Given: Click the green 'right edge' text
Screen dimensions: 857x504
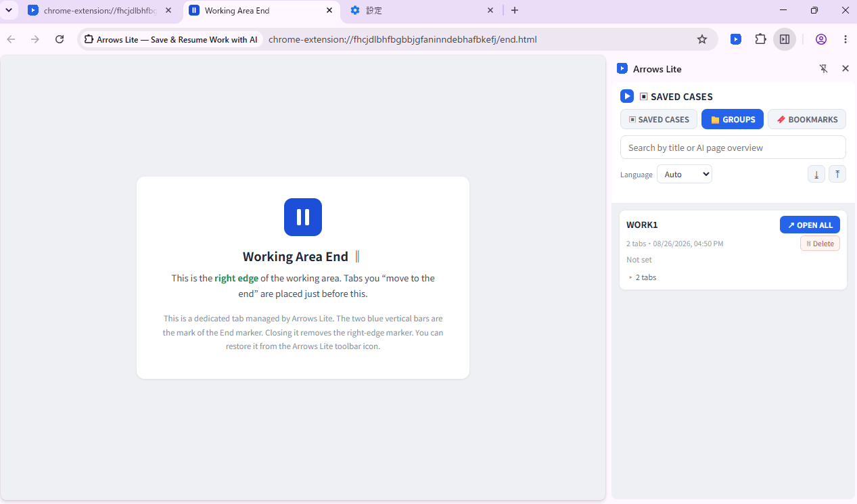Looking at the screenshot, I should pyautogui.click(x=237, y=278).
